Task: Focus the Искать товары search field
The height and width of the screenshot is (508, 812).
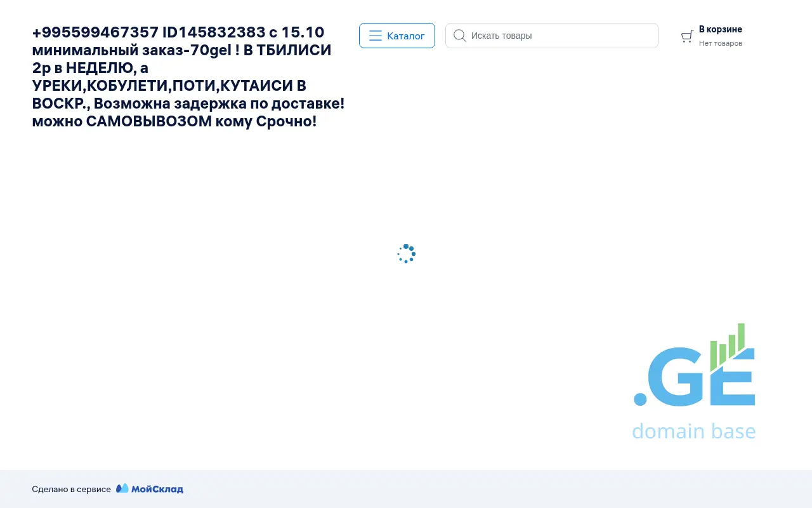Action: (x=558, y=36)
